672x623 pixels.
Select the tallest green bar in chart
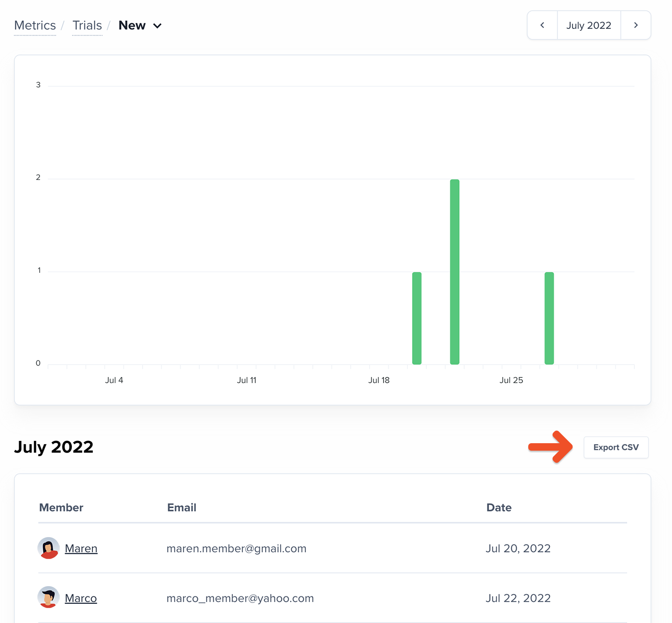pyautogui.click(x=455, y=272)
